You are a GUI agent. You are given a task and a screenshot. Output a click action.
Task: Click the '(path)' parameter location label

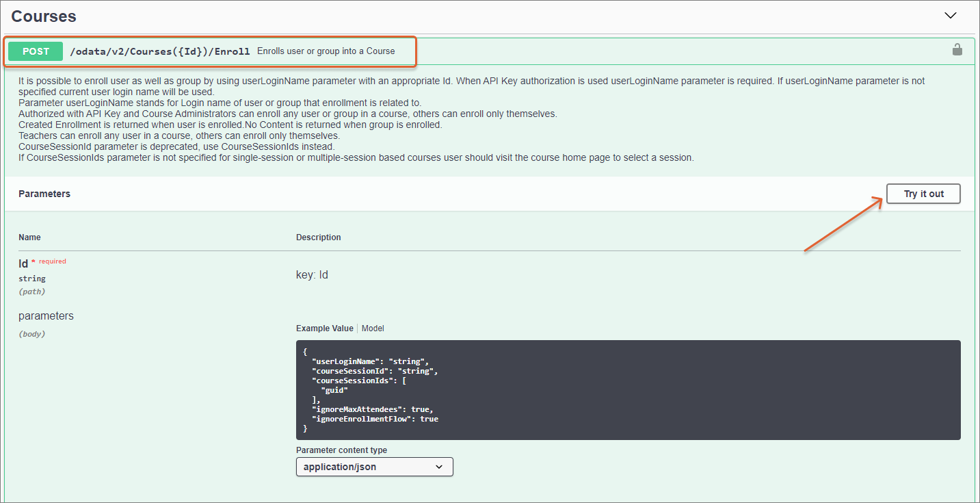[x=32, y=292]
